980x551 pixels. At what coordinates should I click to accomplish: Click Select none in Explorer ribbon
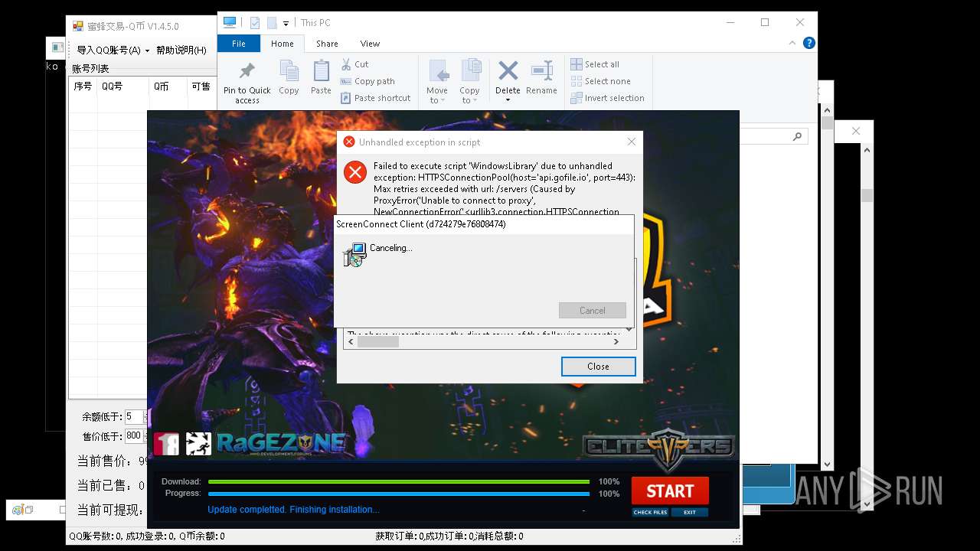[x=601, y=81]
